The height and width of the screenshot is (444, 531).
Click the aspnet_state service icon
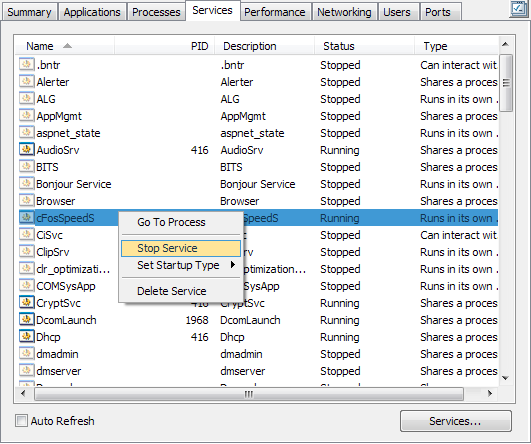(x=26, y=133)
